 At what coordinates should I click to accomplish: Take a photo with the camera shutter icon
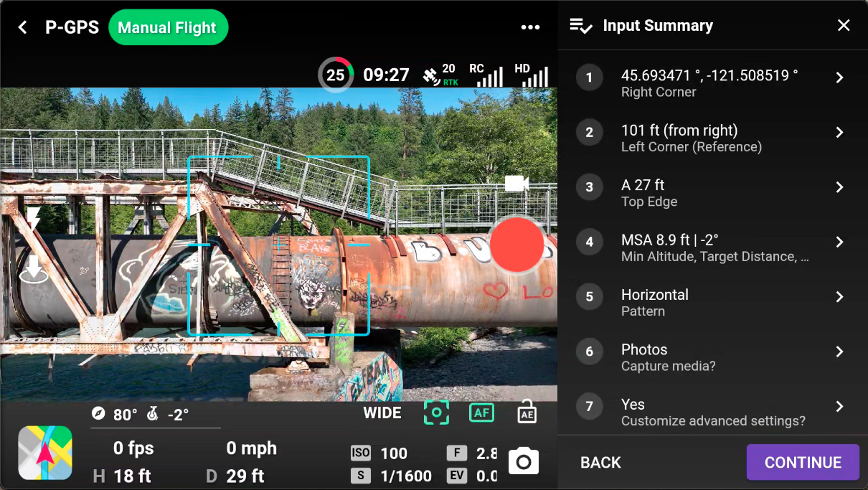click(x=524, y=461)
